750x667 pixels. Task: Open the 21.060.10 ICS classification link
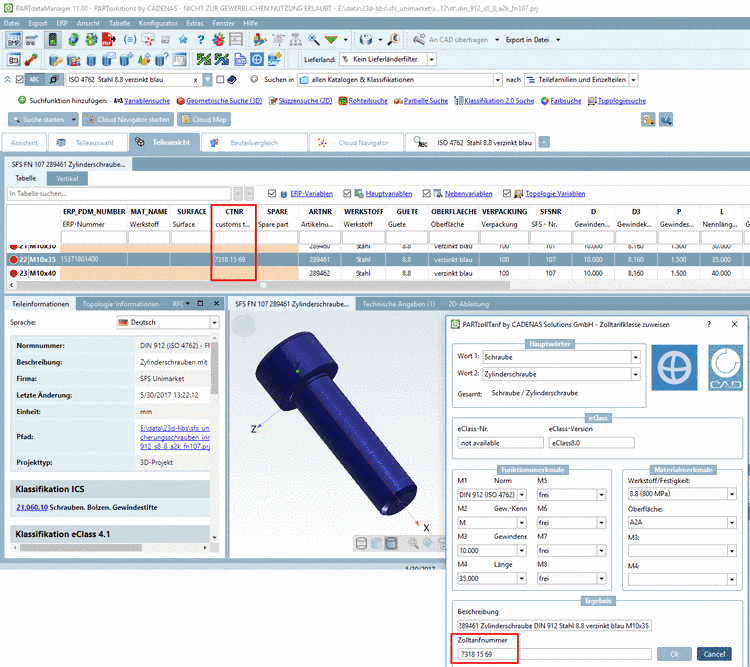32,507
